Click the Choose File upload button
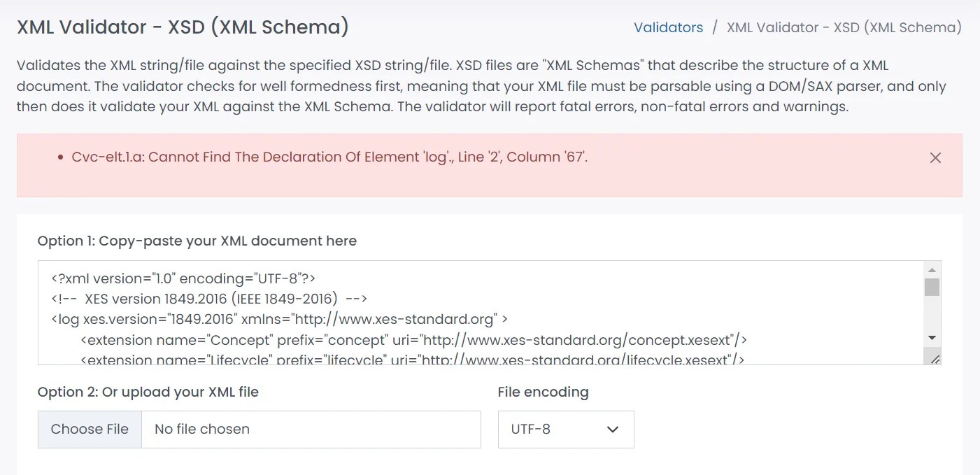Image resolution: width=980 pixels, height=475 pixels. (x=90, y=429)
